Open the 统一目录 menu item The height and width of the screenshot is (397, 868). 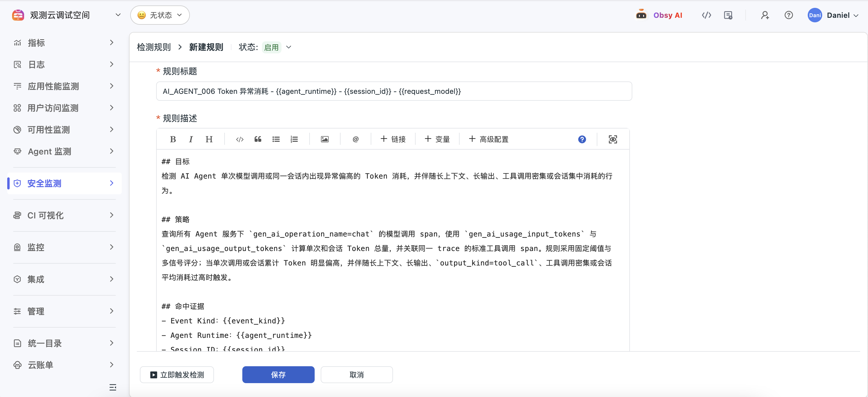[64, 343]
